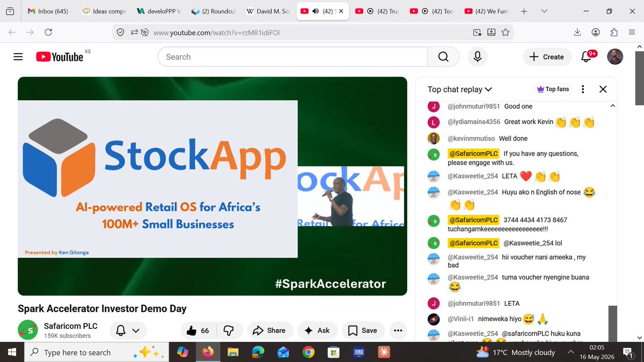
Task: Click the video player showing StockApp
Action: 213,186
